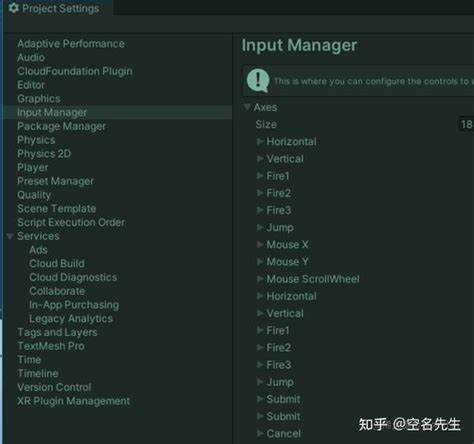Collapse the Services tree arrow

click(x=10, y=236)
